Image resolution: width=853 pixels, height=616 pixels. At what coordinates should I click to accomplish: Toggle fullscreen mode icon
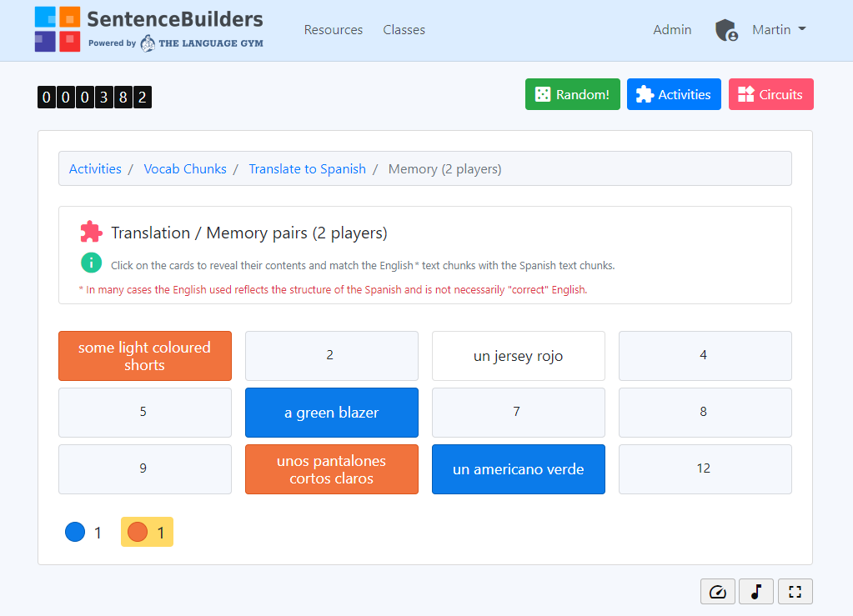click(795, 592)
